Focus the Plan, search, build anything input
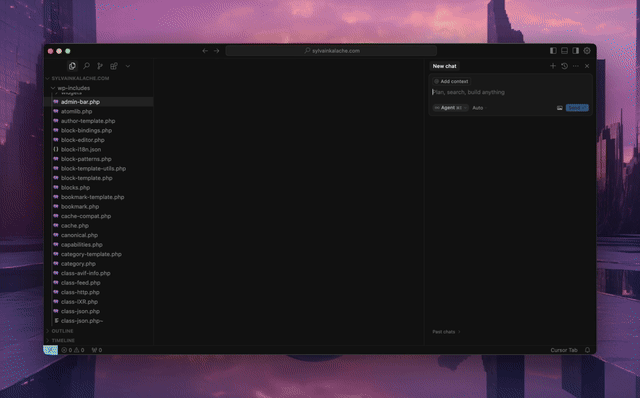 (x=510, y=92)
